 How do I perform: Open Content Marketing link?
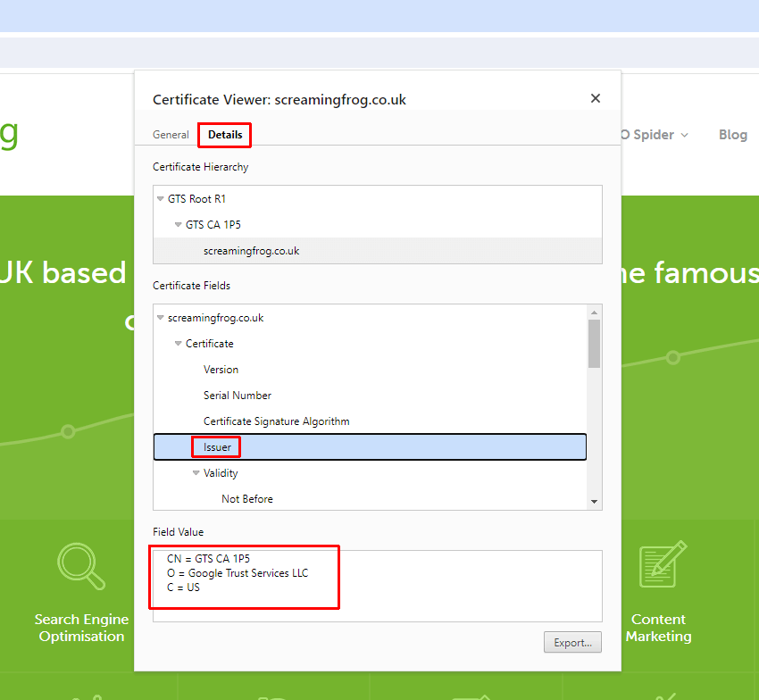(x=658, y=628)
